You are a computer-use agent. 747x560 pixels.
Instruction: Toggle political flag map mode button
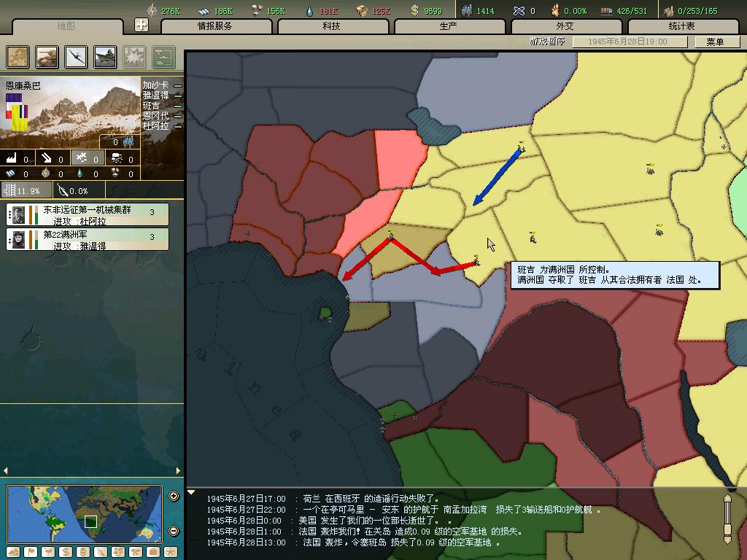(31, 552)
